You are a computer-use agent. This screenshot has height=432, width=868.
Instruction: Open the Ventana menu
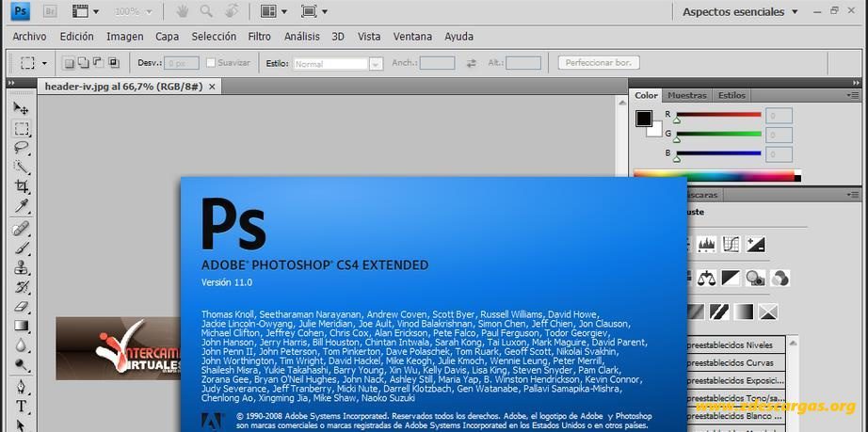pos(412,37)
